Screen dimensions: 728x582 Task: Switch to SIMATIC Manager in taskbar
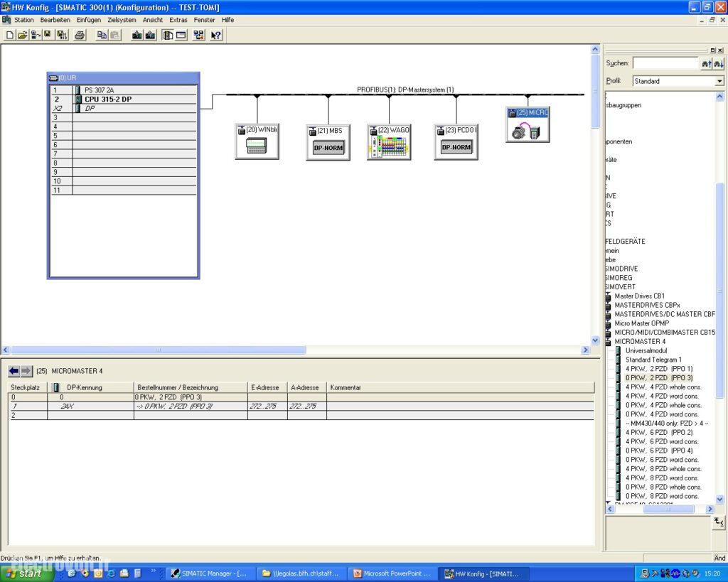tap(210, 573)
